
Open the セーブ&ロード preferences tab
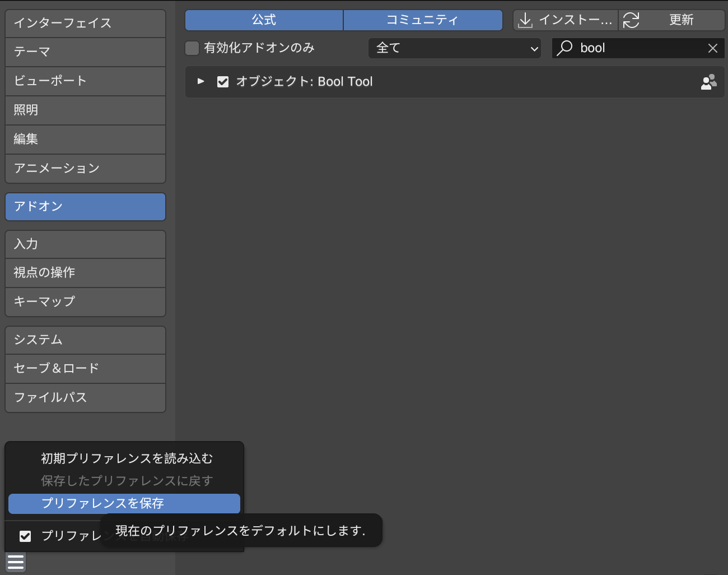tap(85, 369)
